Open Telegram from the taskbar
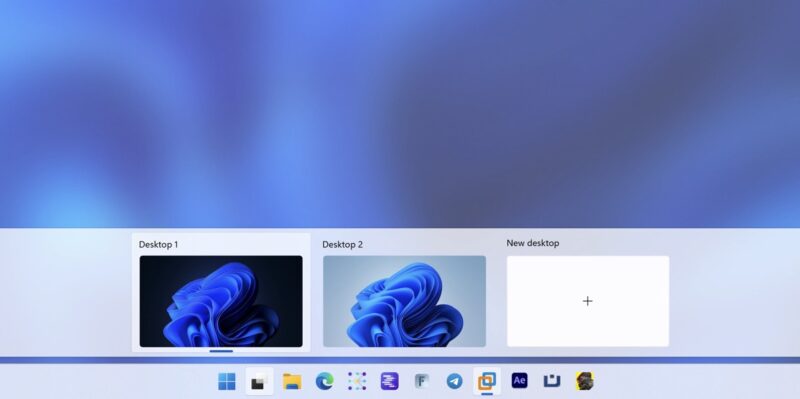 454,381
